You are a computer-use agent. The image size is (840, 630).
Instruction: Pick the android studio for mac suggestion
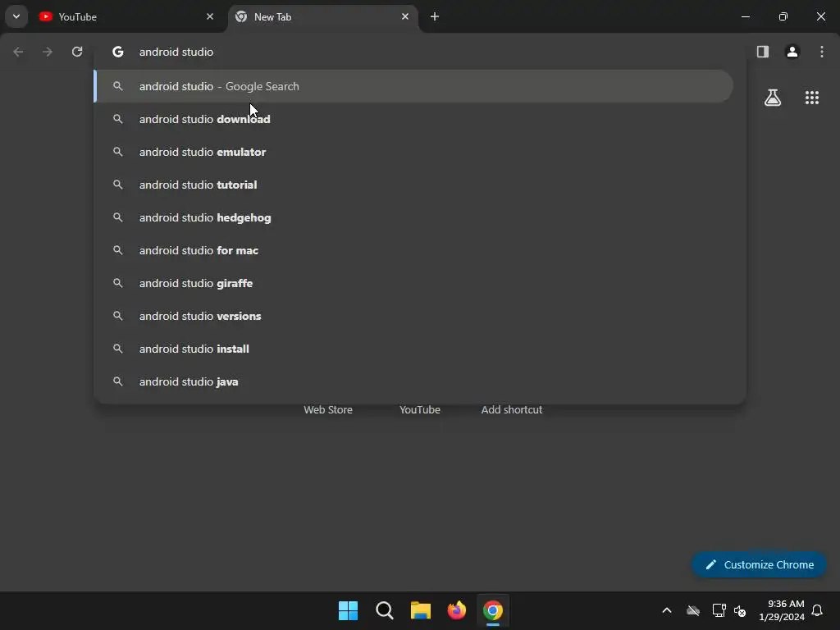point(413,250)
